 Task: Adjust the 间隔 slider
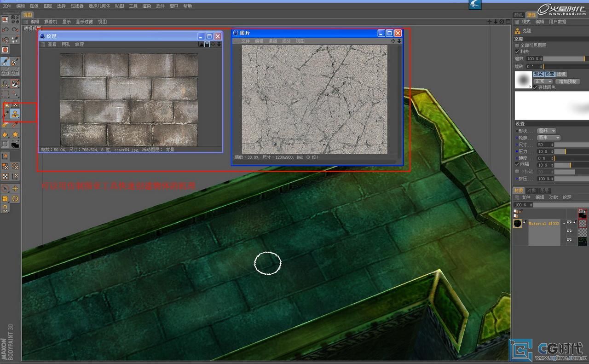[572, 165]
